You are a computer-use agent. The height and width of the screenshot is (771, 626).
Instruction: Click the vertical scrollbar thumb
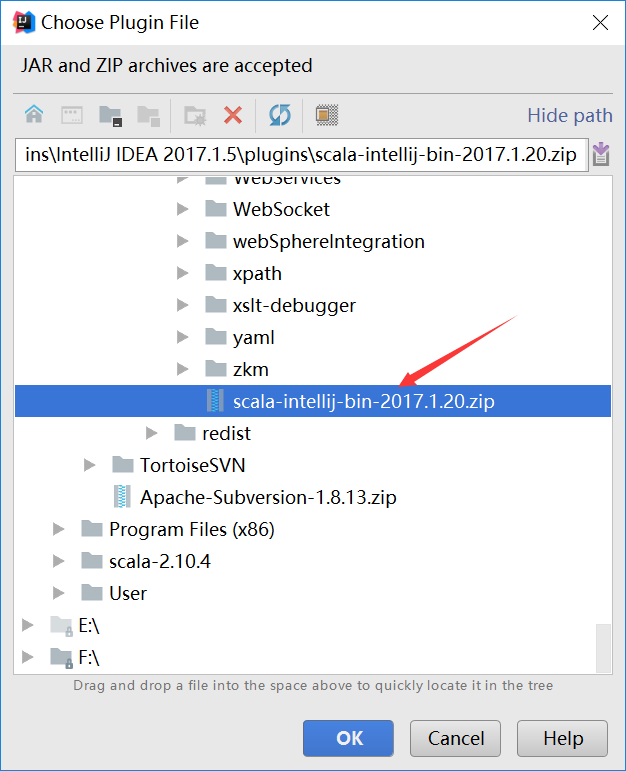603,648
